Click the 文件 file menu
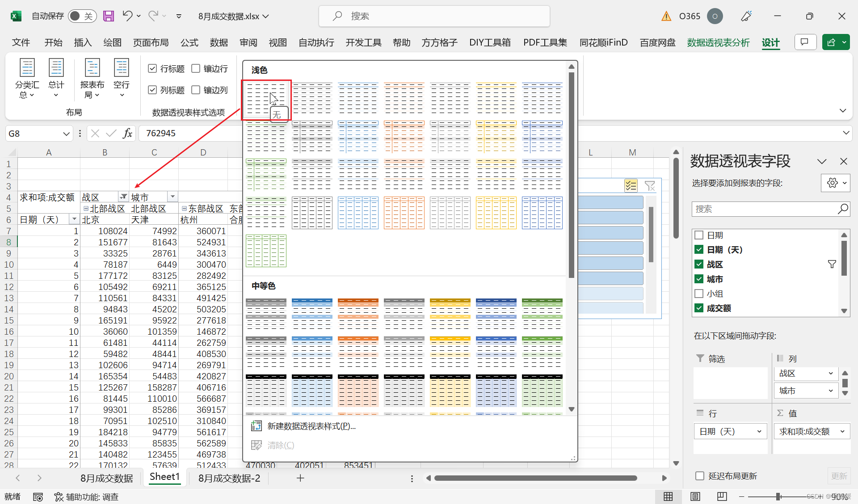The image size is (858, 504). [x=21, y=42]
